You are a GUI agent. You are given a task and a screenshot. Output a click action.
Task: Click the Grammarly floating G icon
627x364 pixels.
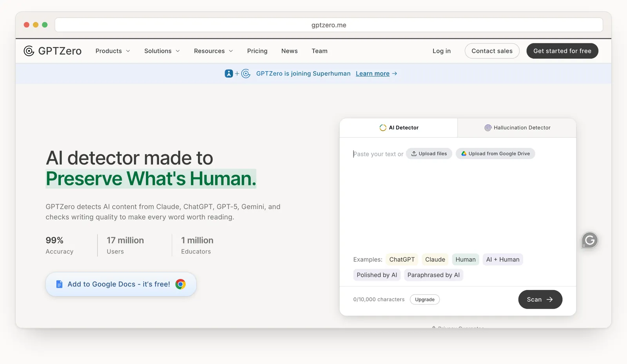[589, 240]
